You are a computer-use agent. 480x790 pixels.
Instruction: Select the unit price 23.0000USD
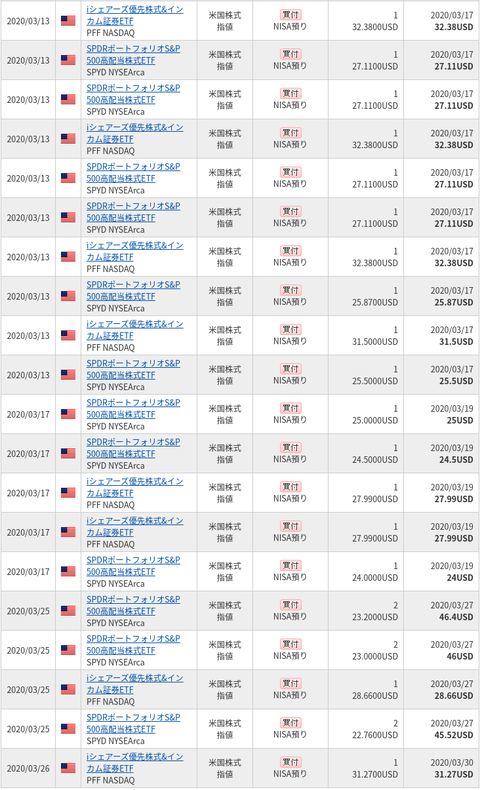[x=375, y=656]
